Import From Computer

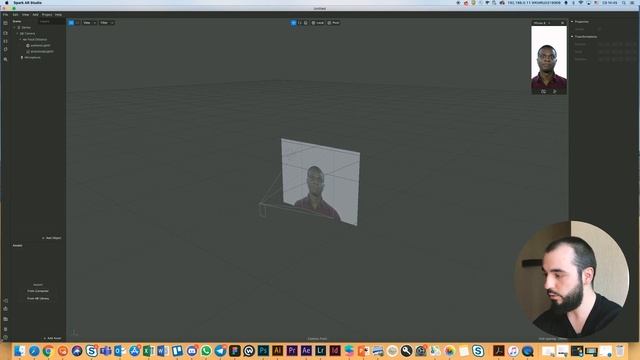(x=38, y=291)
